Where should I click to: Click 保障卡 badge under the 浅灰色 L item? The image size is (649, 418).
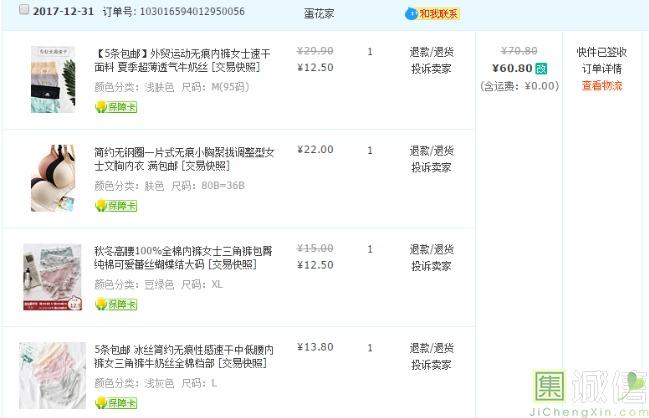[x=116, y=403]
